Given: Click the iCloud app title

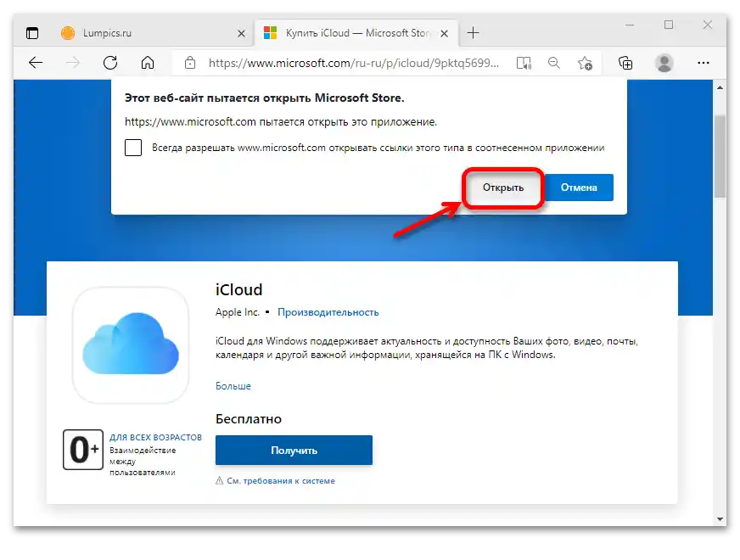Looking at the screenshot, I should click(x=238, y=289).
